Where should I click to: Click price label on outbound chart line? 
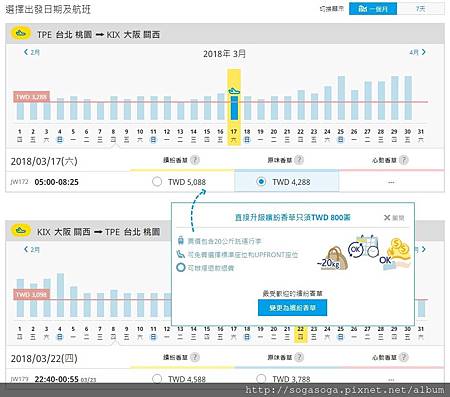[x=32, y=97]
